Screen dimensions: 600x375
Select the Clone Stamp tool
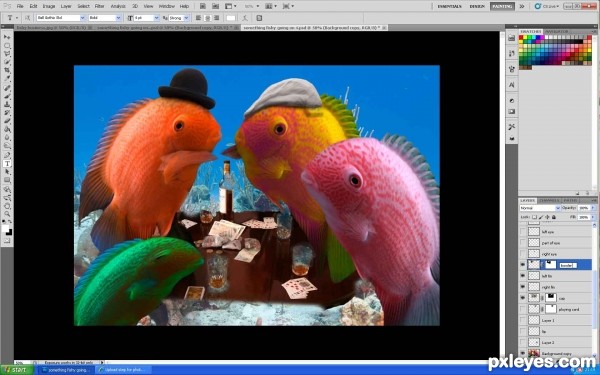point(7,104)
